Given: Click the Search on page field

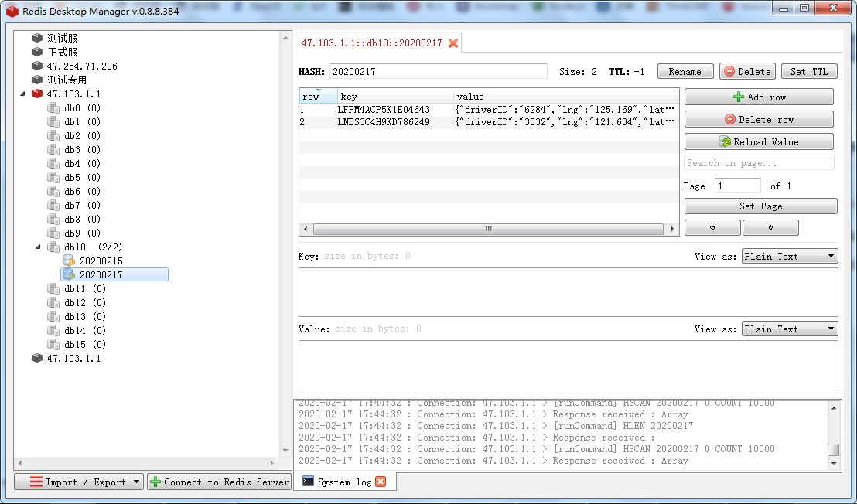Looking at the screenshot, I should [x=760, y=163].
